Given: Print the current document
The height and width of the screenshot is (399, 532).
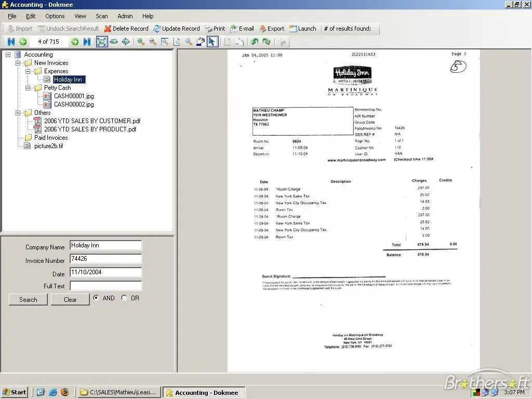Looking at the screenshot, I should 215,29.
